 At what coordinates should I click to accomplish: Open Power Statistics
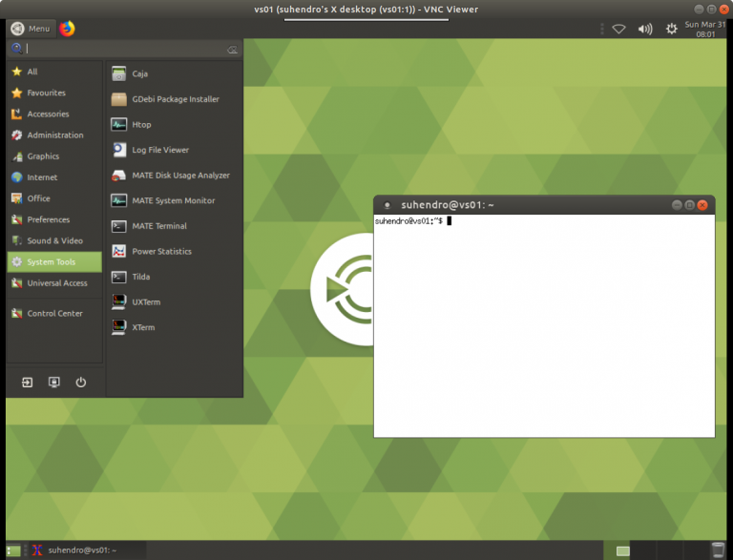pyautogui.click(x=161, y=252)
